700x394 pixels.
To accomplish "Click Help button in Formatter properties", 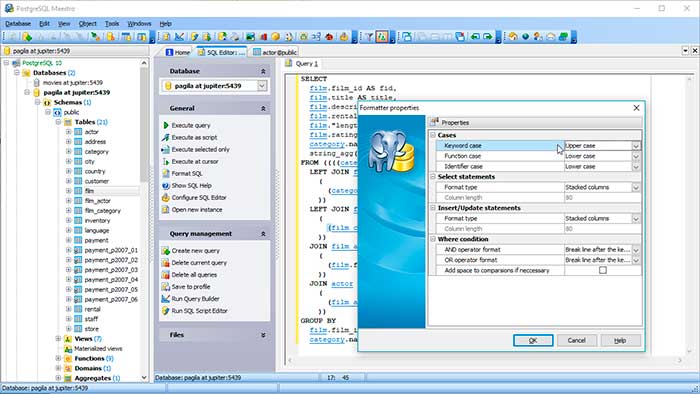I will [620, 340].
